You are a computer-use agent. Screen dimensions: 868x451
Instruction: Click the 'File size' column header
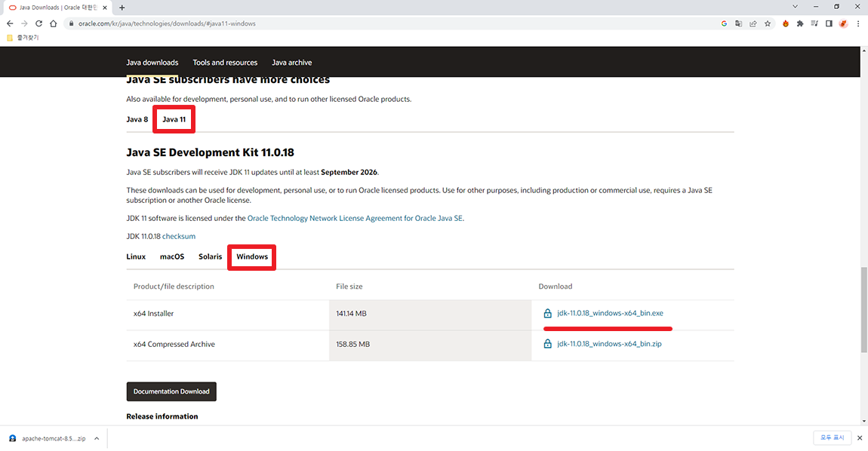click(349, 287)
